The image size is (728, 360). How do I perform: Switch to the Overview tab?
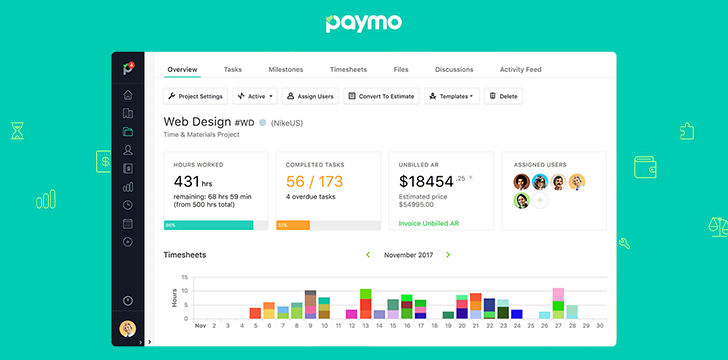tap(182, 69)
